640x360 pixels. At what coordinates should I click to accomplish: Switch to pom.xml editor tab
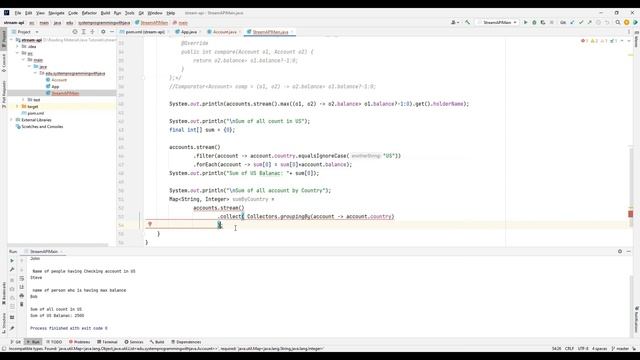click(145, 32)
